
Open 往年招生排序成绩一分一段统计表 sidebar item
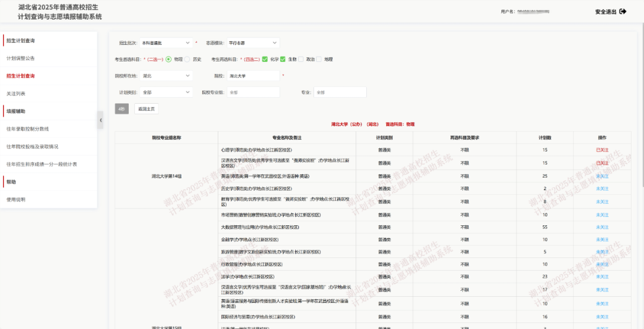pos(48,164)
